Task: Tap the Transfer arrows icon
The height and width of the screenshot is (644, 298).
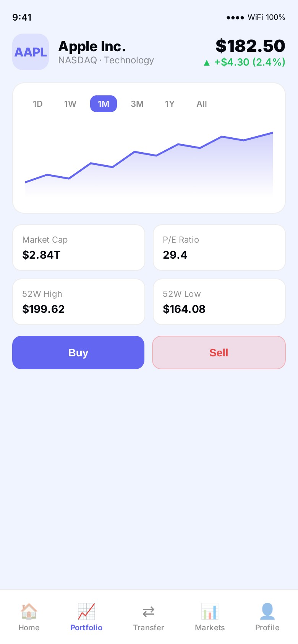Action: 149,611
